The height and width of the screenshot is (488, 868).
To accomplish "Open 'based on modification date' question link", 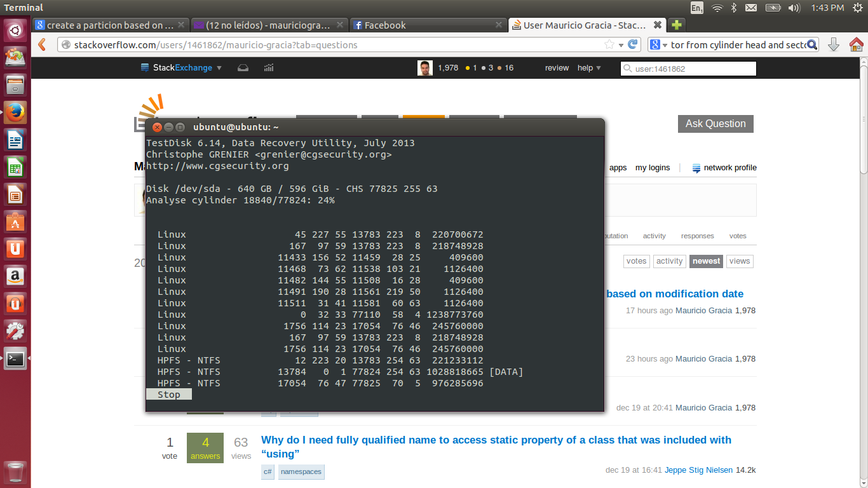I will tap(675, 294).
